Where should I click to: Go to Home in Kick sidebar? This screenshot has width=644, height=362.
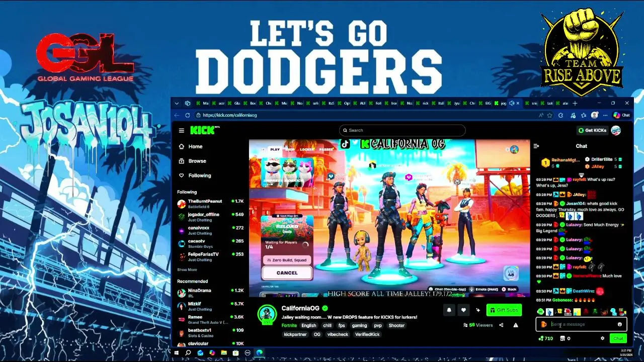click(191, 146)
